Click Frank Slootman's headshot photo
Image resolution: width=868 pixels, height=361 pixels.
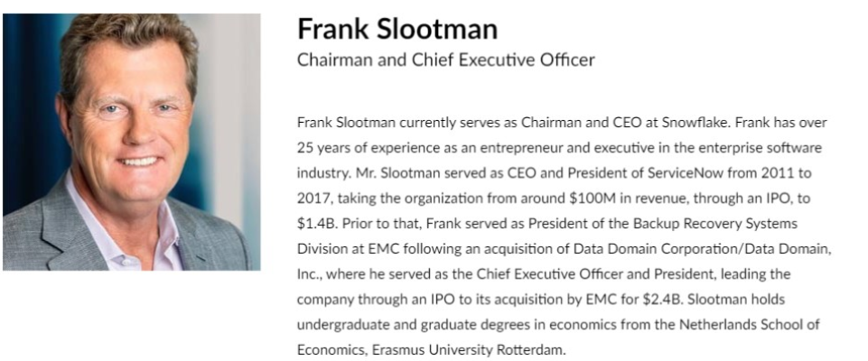click(132, 142)
